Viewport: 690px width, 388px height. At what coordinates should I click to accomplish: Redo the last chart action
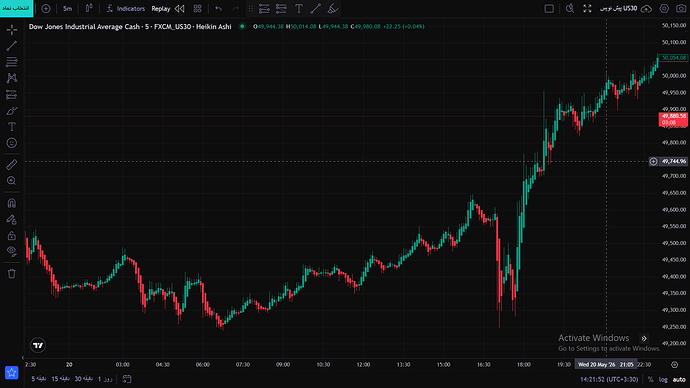coord(235,9)
